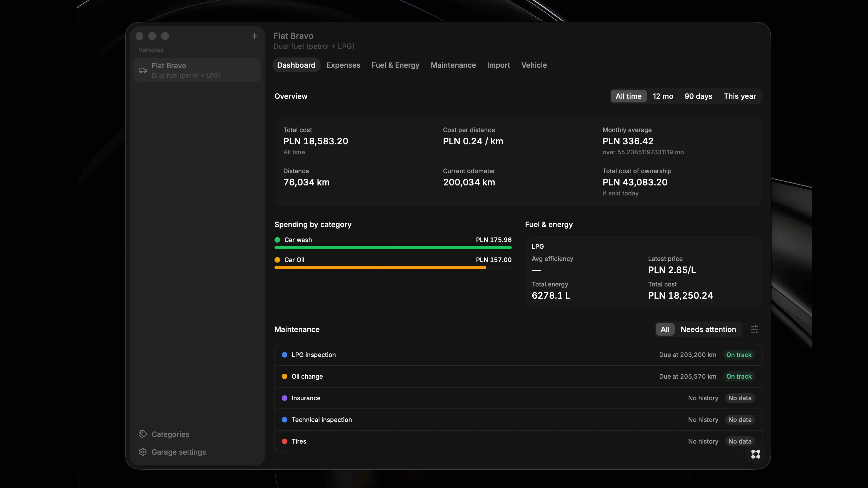
Task: Go to the Maintenance tab
Action: pyautogui.click(x=453, y=65)
